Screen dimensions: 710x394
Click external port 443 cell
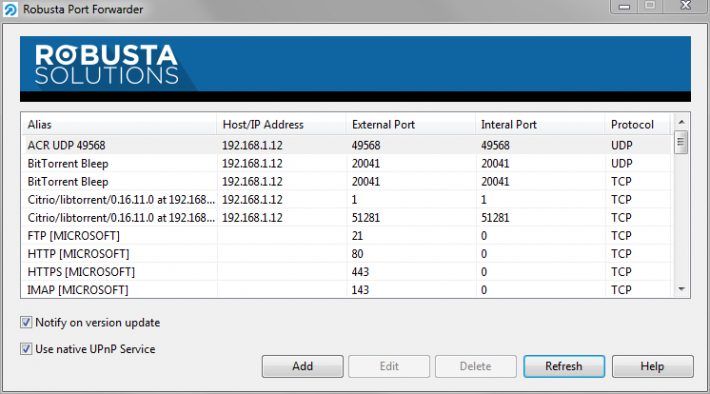pos(360,272)
